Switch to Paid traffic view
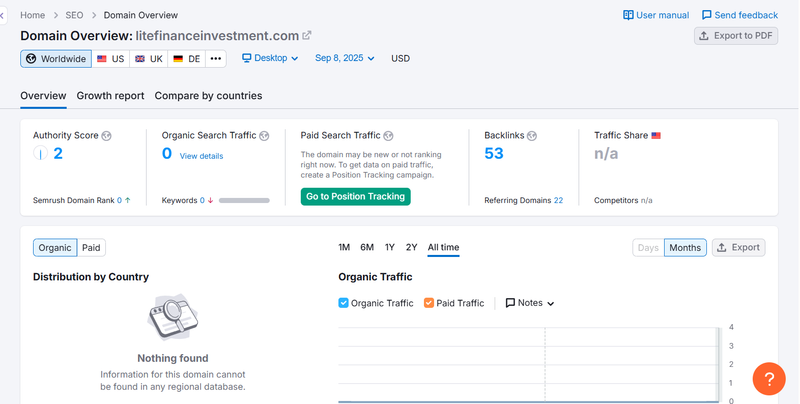The width and height of the screenshot is (800, 404). click(x=91, y=247)
